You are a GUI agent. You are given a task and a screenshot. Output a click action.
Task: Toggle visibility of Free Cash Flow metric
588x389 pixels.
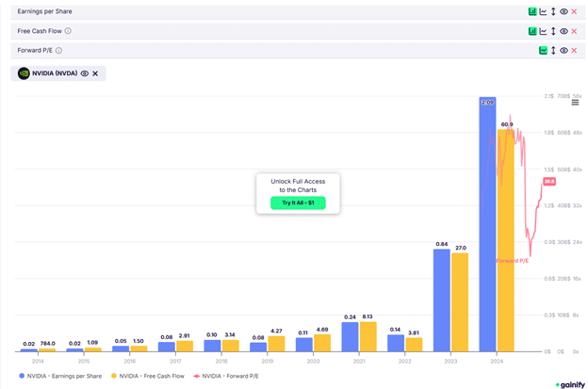pyautogui.click(x=563, y=31)
